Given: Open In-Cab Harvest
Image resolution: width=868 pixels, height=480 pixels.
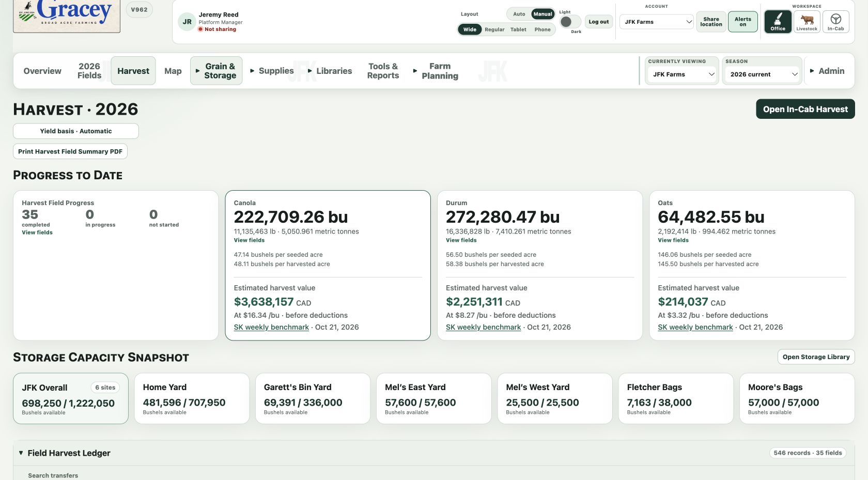Looking at the screenshot, I should point(805,109).
